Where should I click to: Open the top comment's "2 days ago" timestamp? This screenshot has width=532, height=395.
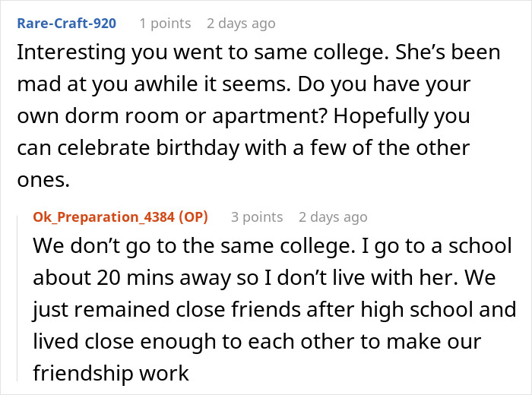241,23
